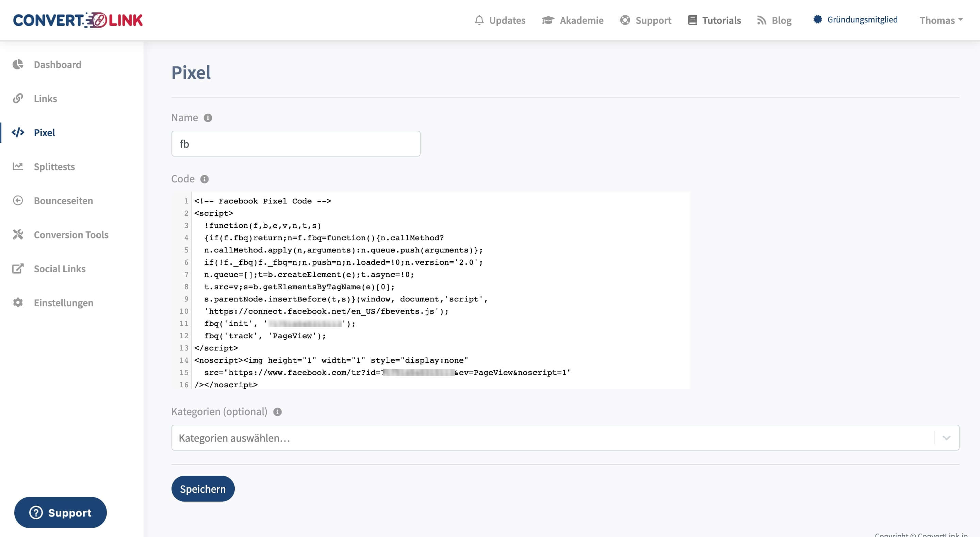This screenshot has width=980, height=537.
Task: Click the !function(f,b,e,v,n,t,s) line
Action: pos(262,225)
